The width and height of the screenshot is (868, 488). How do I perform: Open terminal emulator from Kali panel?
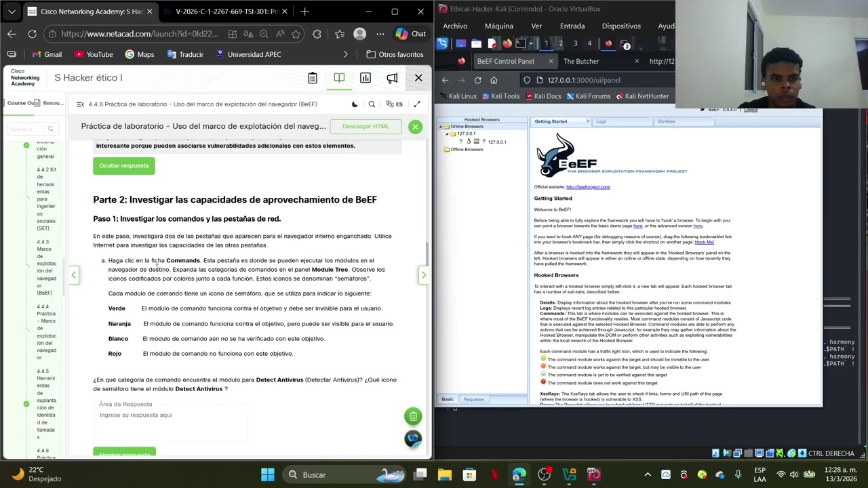tap(521, 43)
